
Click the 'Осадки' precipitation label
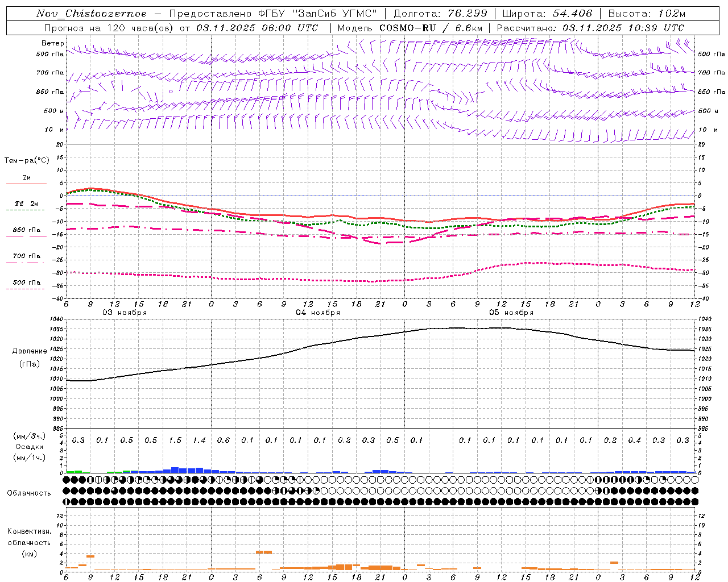[30, 447]
